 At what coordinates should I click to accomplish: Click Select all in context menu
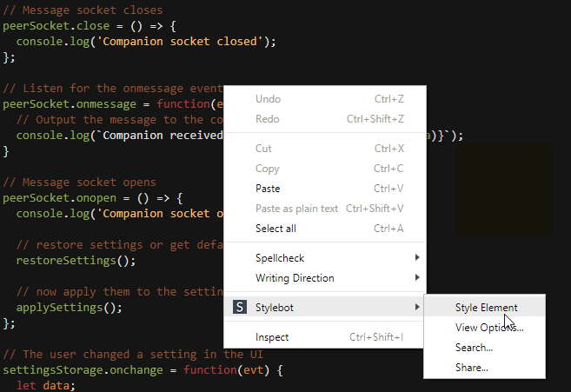(276, 229)
